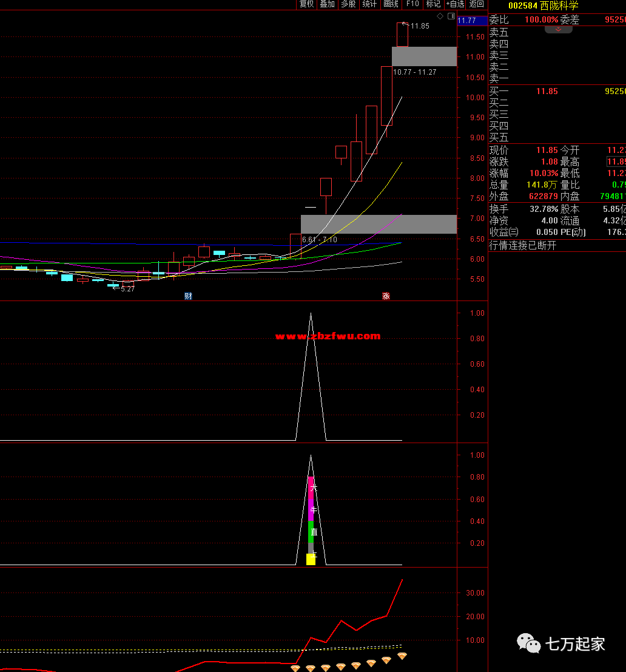The height and width of the screenshot is (672, 626).
Task: Click the 标记 mark button
Action: tap(433, 4)
